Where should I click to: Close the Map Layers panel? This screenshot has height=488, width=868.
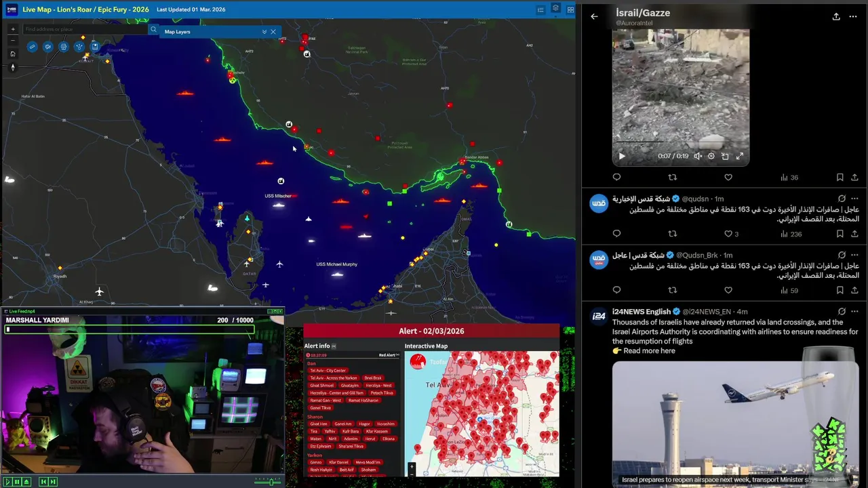click(273, 32)
